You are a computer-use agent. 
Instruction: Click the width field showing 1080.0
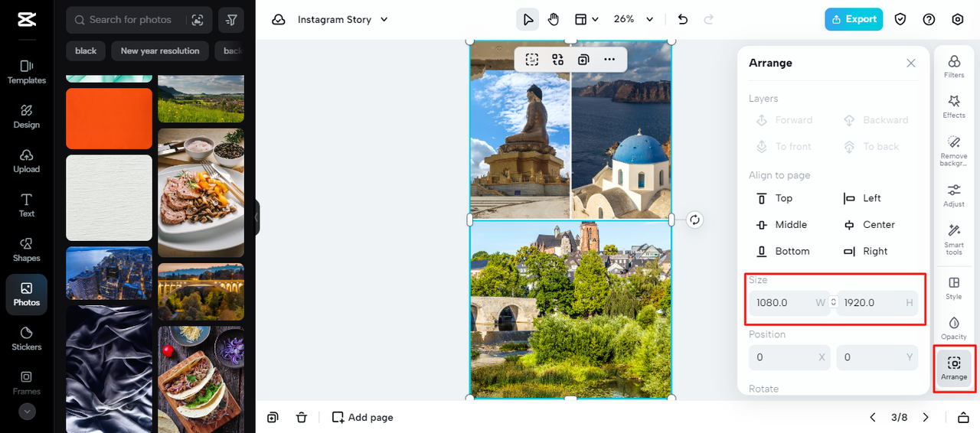tap(789, 303)
